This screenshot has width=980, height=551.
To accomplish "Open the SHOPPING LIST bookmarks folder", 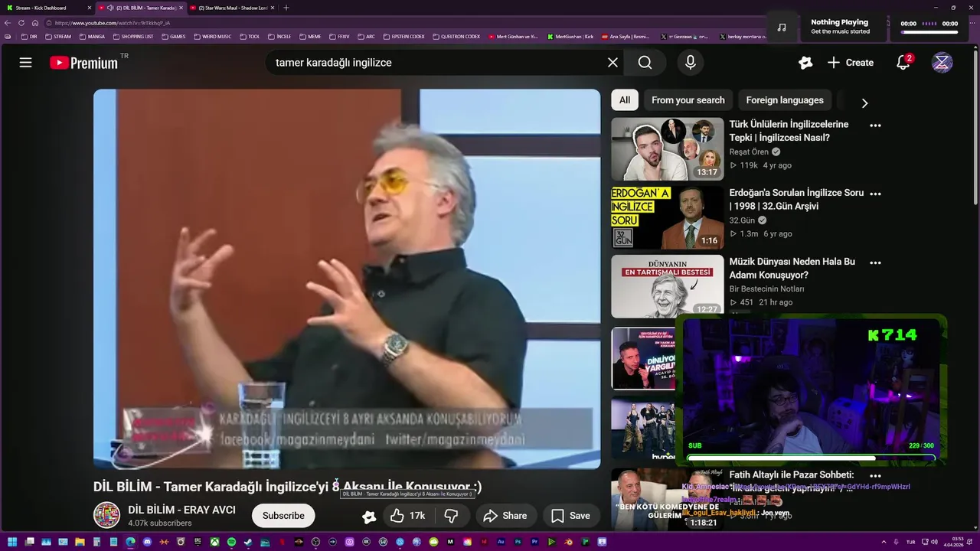I will pos(133,36).
